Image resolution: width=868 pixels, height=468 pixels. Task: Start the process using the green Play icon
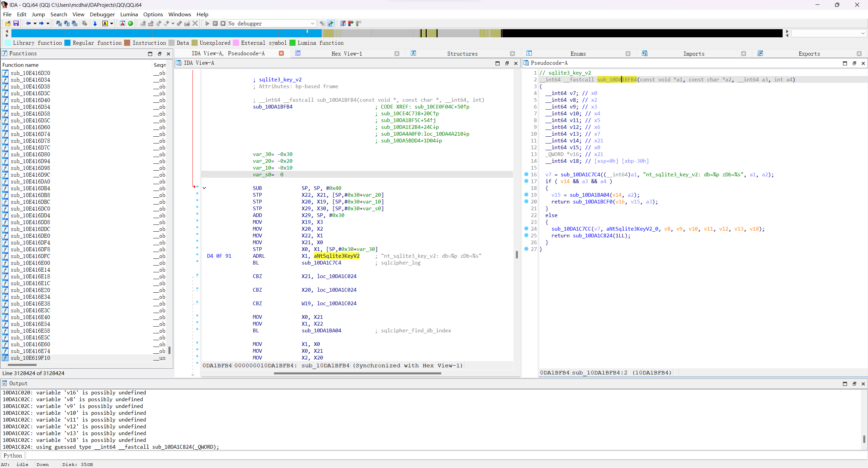click(207, 23)
